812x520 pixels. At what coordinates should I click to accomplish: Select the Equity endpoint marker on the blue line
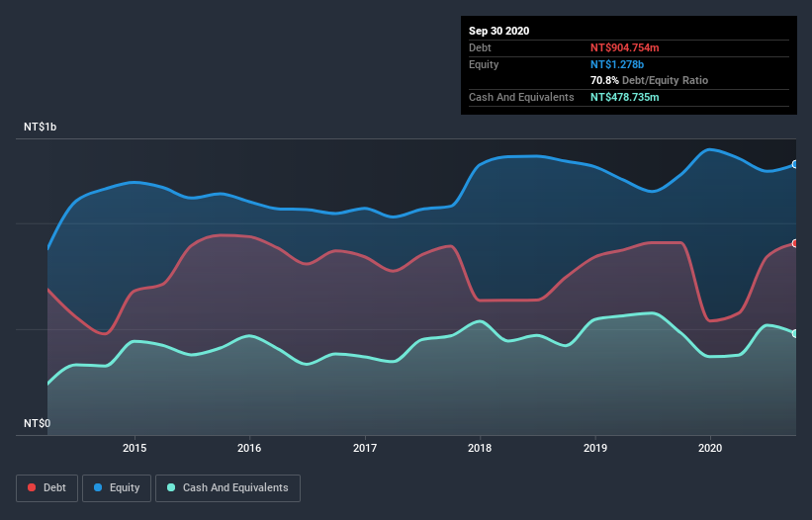tap(795, 164)
